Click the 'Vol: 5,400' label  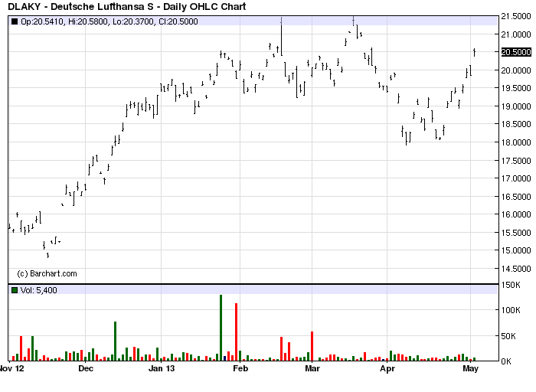click(38, 290)
